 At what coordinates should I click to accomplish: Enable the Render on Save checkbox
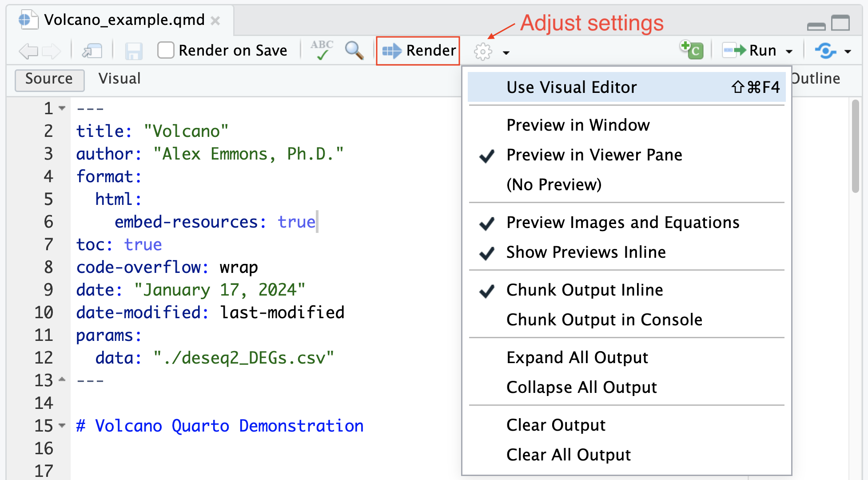tap(166, 50)
